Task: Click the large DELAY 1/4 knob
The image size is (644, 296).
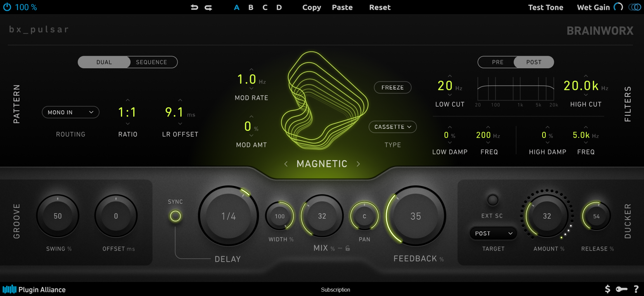Action: (x=228, y=216)
